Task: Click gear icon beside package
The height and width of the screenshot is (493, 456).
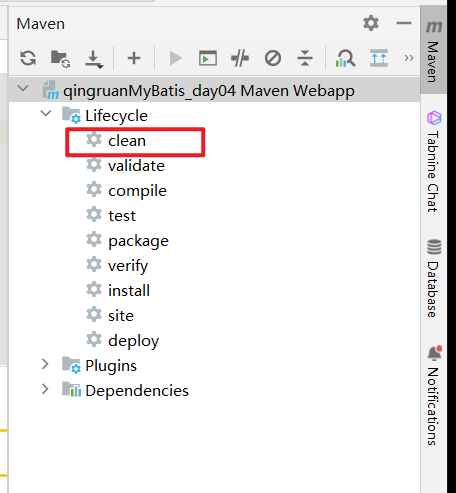Action: (94, 239)
